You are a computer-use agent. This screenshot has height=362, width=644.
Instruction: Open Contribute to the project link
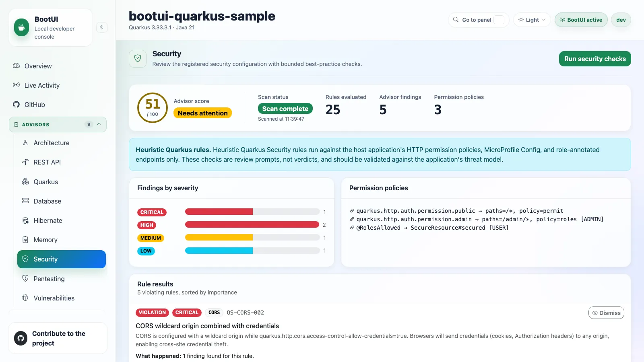[58, 338]
